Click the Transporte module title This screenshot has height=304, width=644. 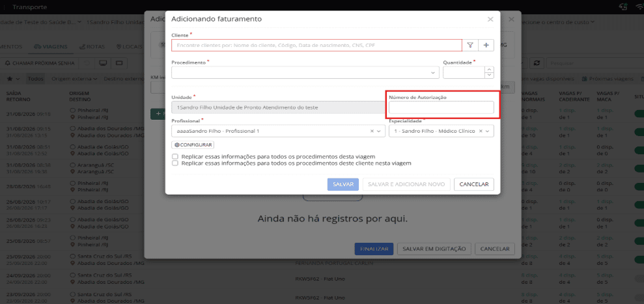(29, 7)
